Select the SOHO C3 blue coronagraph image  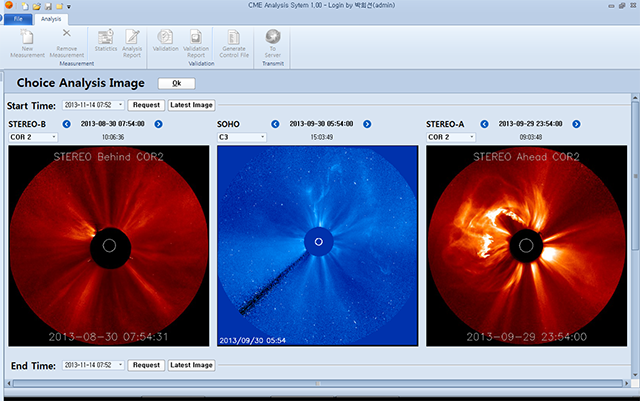pyautogui.click(x=318, y=246)
